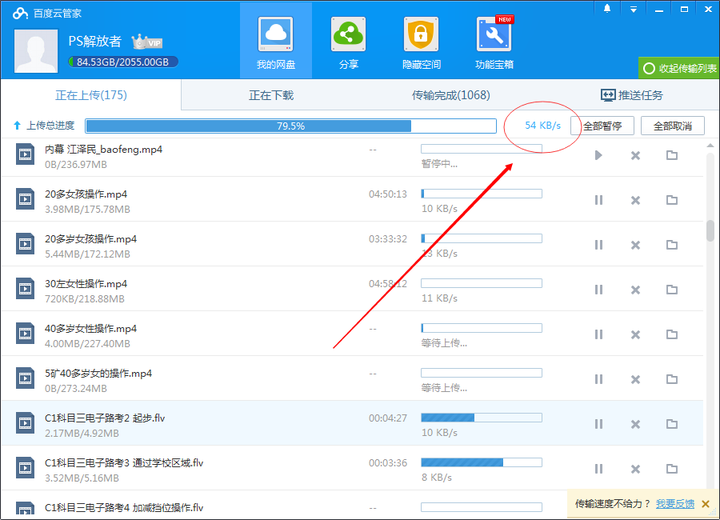
Task: Cancel upload of 5矿40多岁女的操作.mp4
Action: click(635, 379)
